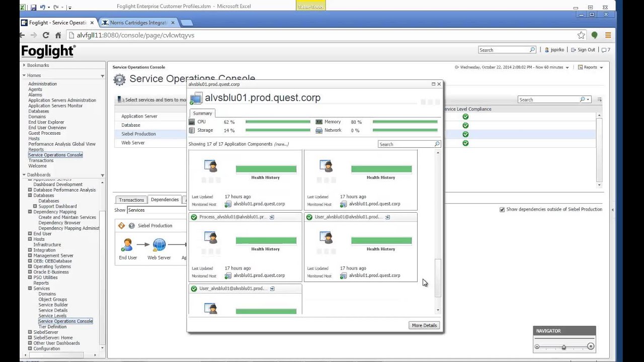Switch to the Norris Cartridges Integration tab
Viewport: 644px width, 362px height.
point(139,23)
